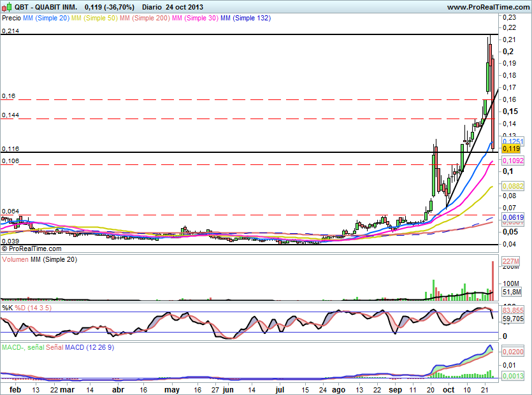The image size is (532, 395).
Task: Click the 0,1251 moving average value tag
Action: coord(512,141)
